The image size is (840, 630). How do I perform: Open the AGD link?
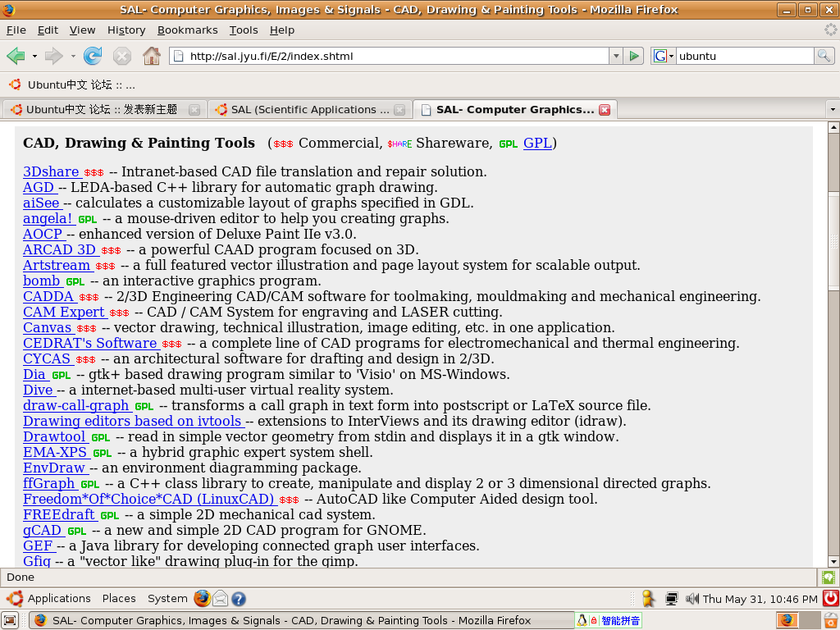[x=39, y=188]
